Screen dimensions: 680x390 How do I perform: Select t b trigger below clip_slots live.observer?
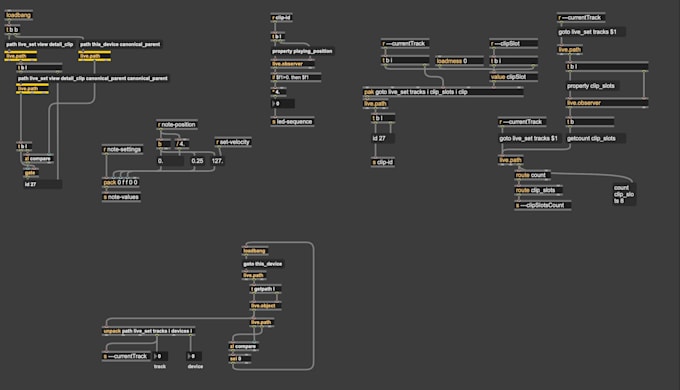click(x=589, y=122)
